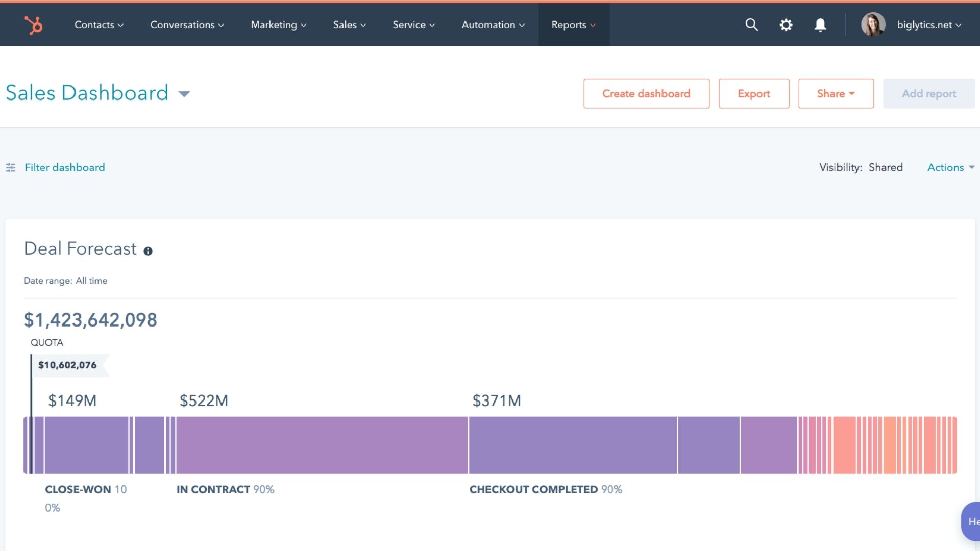Show notifications bell
Screen dimensions: 980x551
pyautogui.click(x=820, y=24)
